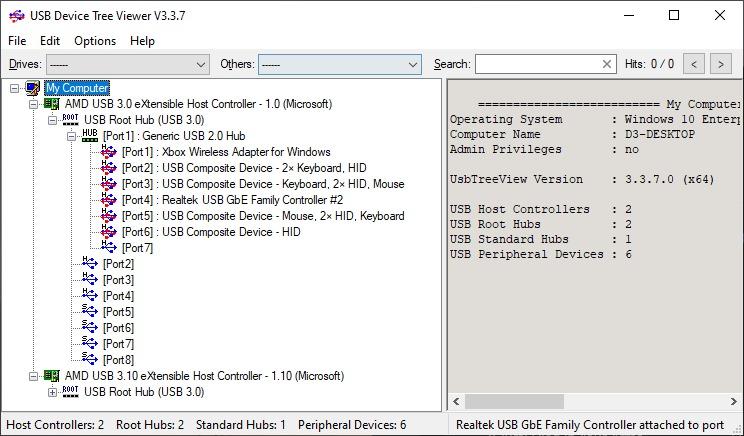Click right arrow of details scrollbar
The image size is (744, 436).
[x=734, y=402]
